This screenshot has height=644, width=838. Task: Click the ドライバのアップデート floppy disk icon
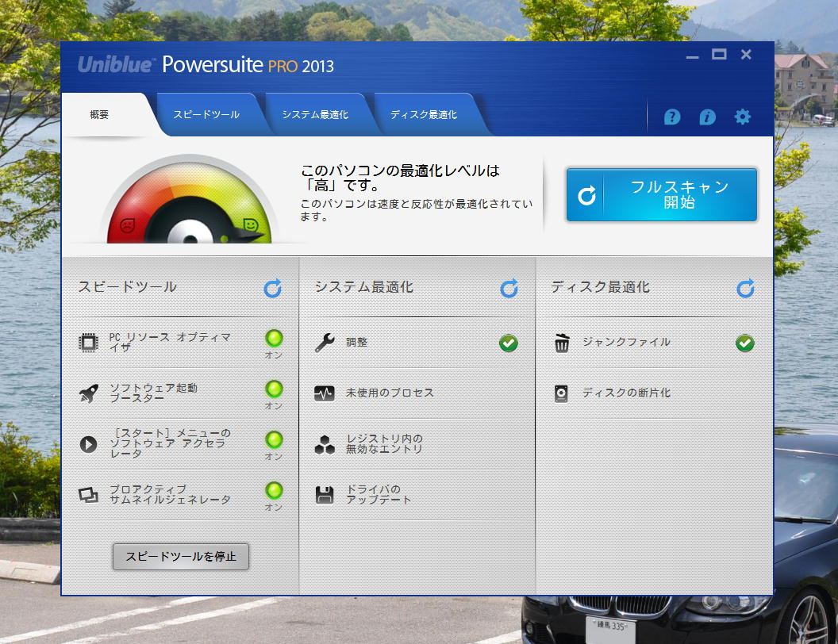coord(325,495)
